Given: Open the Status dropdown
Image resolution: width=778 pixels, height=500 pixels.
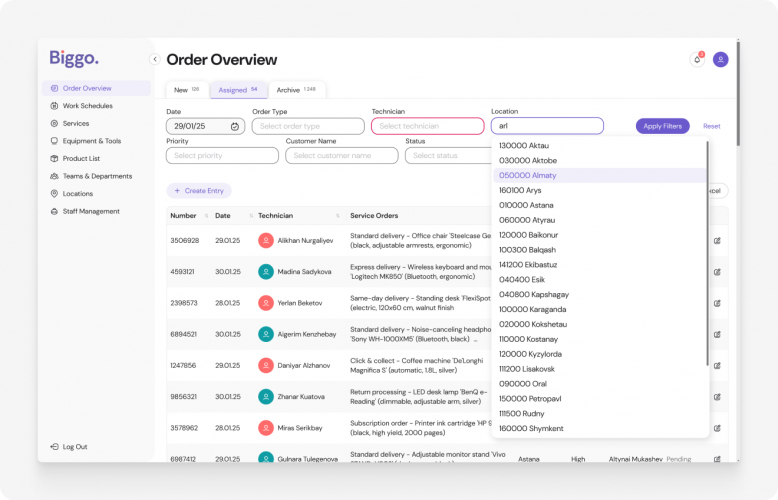Looking at the screenshot, I should point(448,155).
